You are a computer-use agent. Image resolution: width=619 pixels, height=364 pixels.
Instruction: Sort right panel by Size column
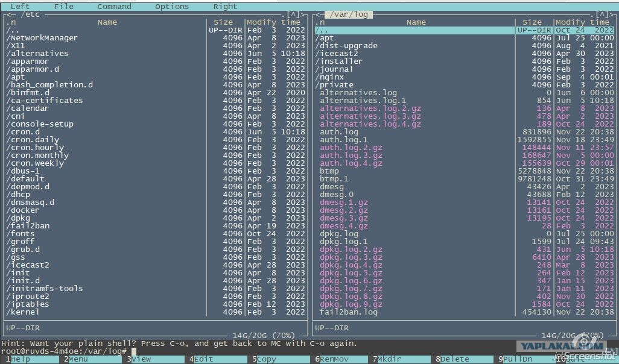532,22
